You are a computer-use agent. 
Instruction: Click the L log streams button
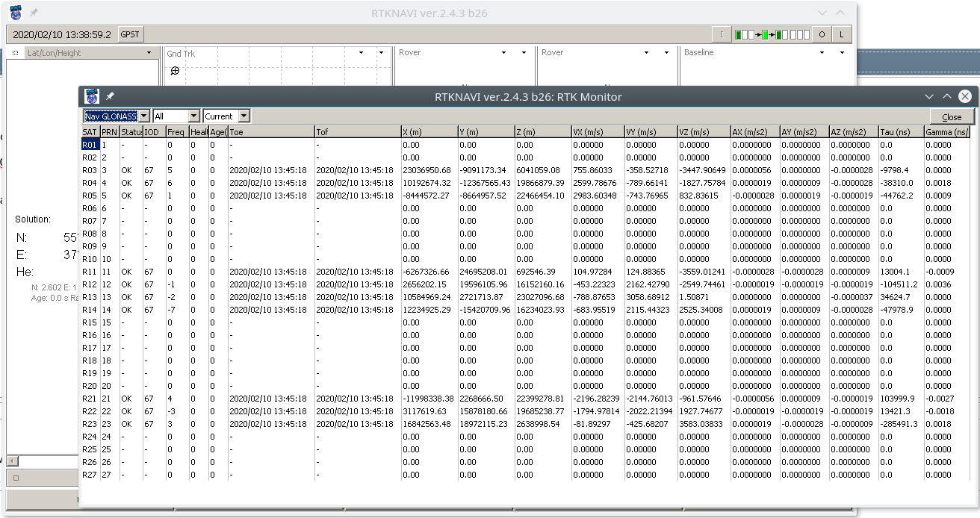pos(841,34)
